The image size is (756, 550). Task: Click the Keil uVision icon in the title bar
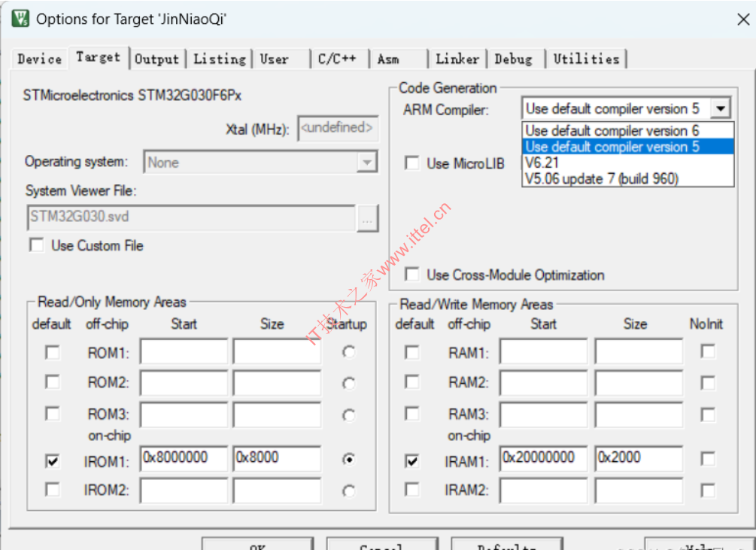[x=20, y=19]
